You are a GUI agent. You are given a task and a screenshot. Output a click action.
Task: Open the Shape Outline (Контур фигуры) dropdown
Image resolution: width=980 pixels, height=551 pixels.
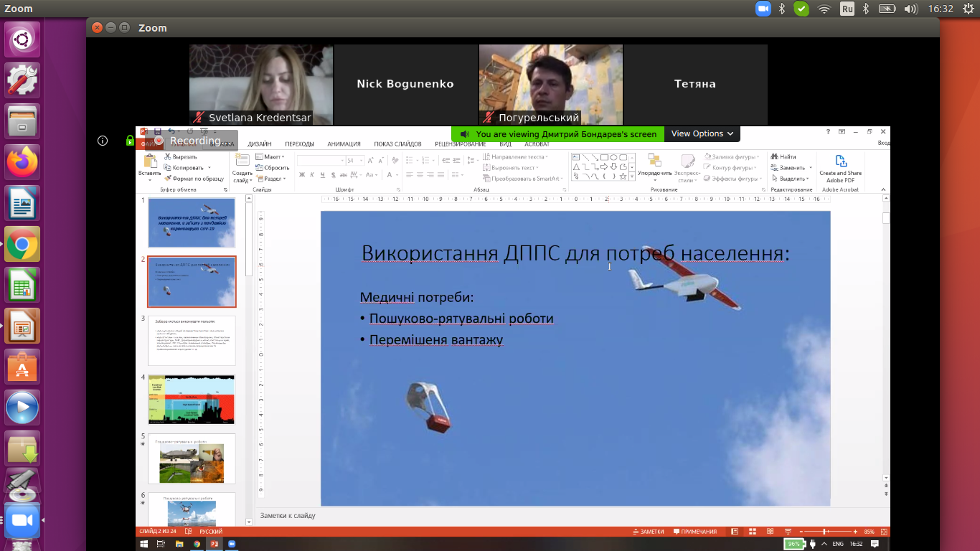point(730,168)
